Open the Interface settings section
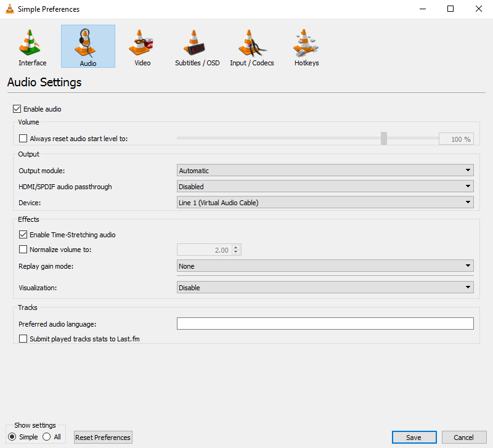 pos(32,46)
